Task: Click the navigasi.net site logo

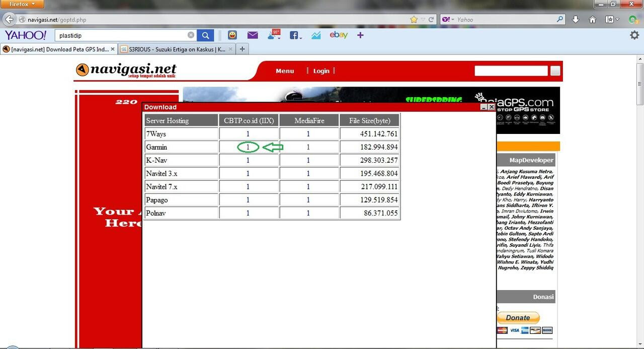Action: tap(126, 70)
